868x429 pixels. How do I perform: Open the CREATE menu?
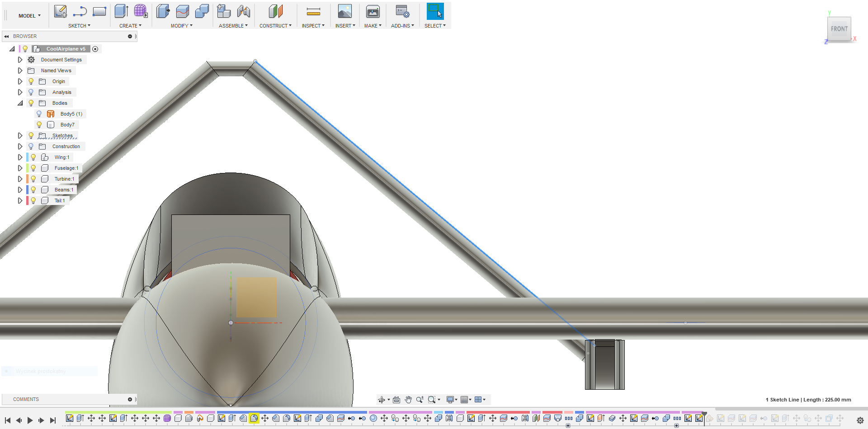[x=130, y=26]
